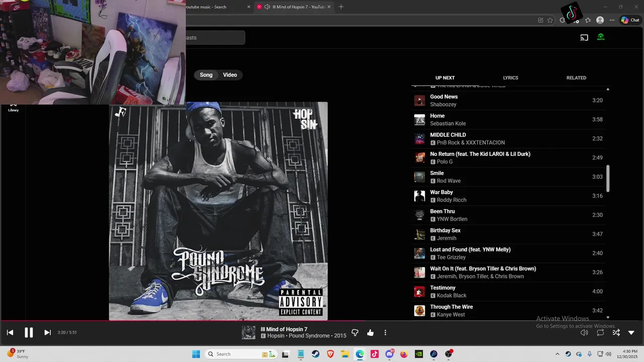The image size is (644, 362).
Task: Open the three-dot more actions menu in player bar
Action: [x=385, y=332]
